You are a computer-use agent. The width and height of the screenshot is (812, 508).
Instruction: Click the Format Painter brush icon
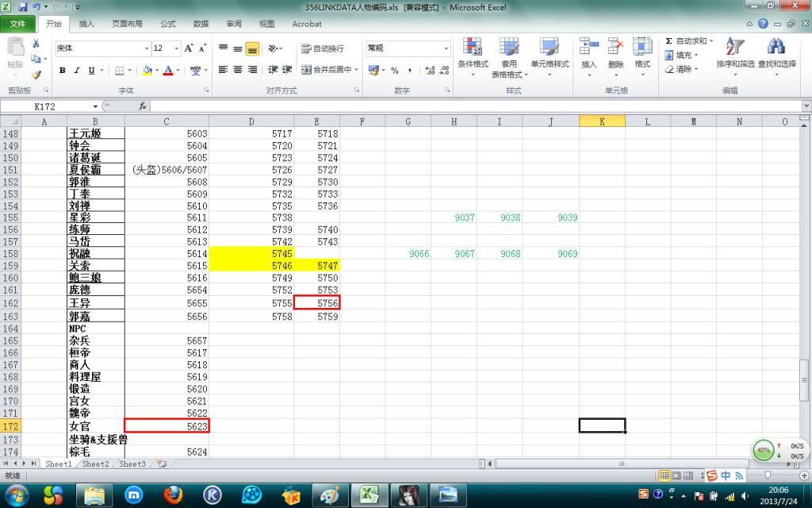tap(36, 75)
